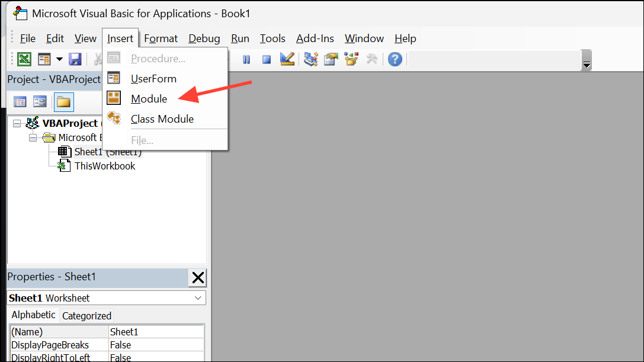
Task: Select Sheet1 (Sheet1) in project tree
Action: pyautogui.click(x=108, y=152)
